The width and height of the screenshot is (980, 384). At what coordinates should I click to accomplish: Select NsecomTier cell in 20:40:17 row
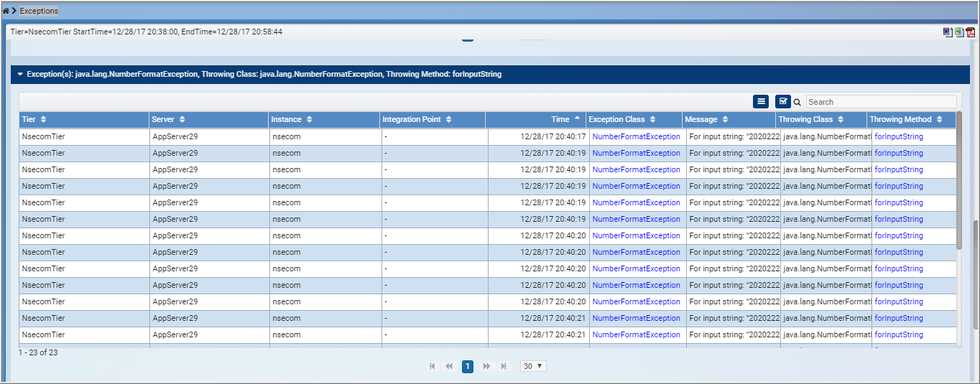click(85, 136)
